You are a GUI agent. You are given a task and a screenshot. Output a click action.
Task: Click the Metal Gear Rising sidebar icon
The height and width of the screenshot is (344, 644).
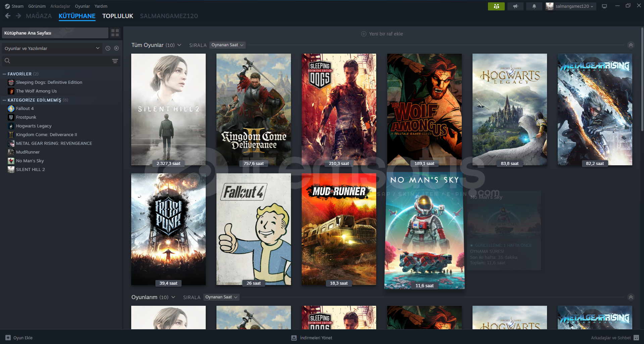pos(11,144)
